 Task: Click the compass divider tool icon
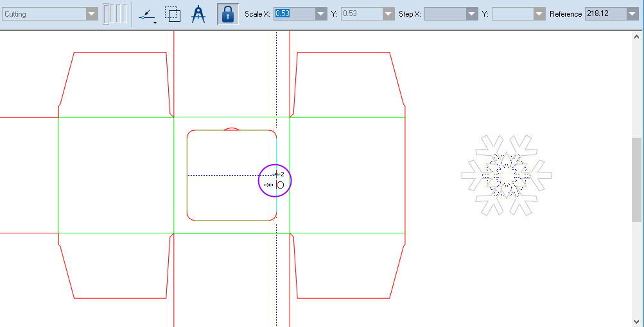[200, 14]
